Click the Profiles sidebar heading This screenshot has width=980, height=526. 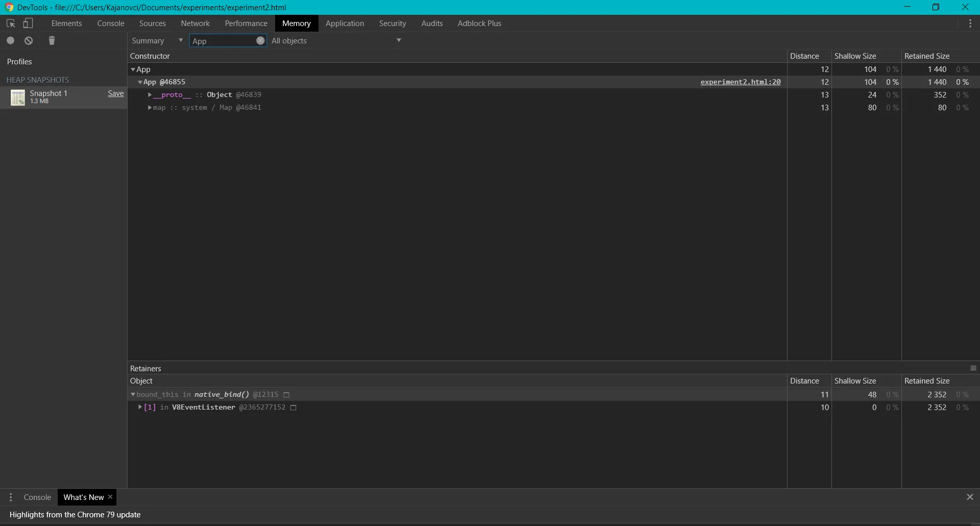[19, 62]
